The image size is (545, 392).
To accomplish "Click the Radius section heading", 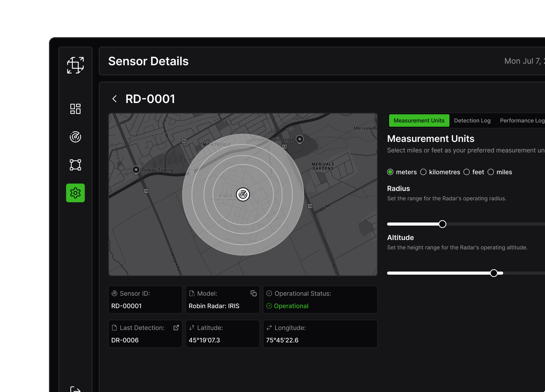I will [398, 188].
